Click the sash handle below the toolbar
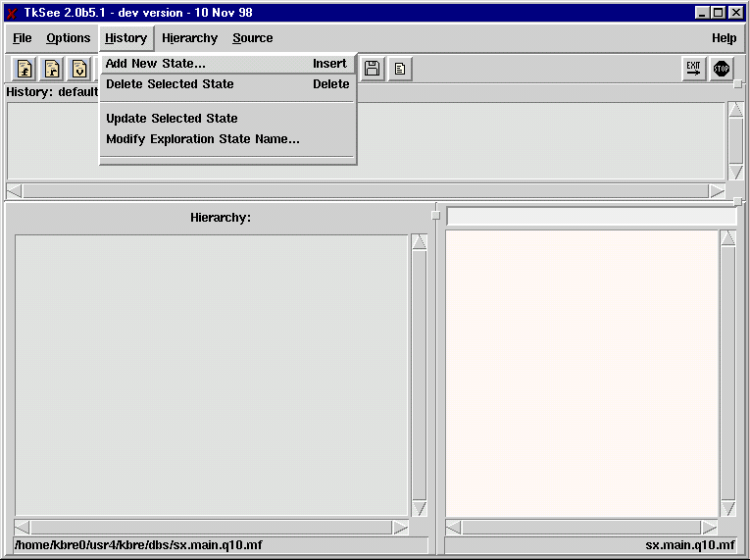Image resolution: width=750 pixels, height=560 pixels. (738, 83)
